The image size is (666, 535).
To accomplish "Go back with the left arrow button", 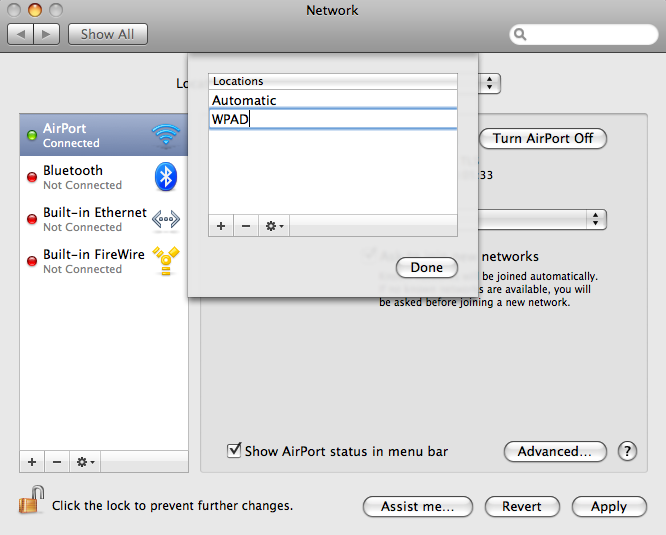I will coord(20,34).
